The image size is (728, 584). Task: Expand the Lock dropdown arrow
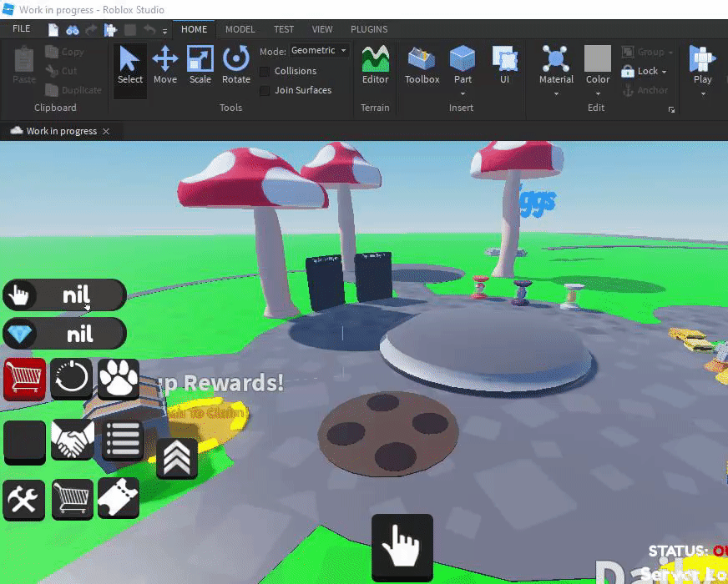664,72
